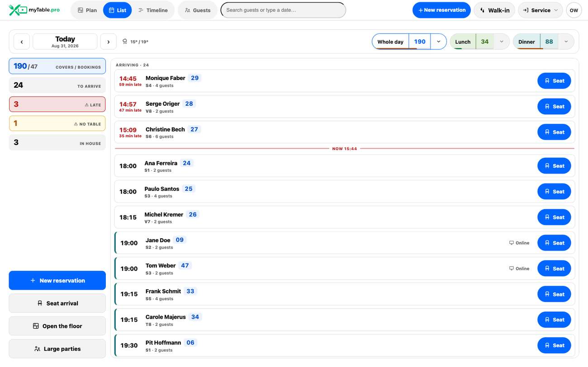Filter list by Late reservations
This screenshot has width=588, height=367.
[x=57, y=104]
